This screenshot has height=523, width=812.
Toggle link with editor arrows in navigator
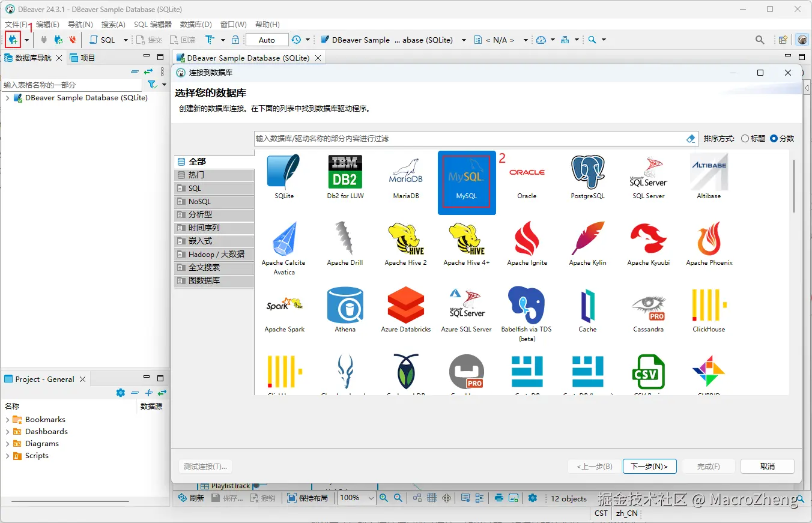tap(148, 71)
